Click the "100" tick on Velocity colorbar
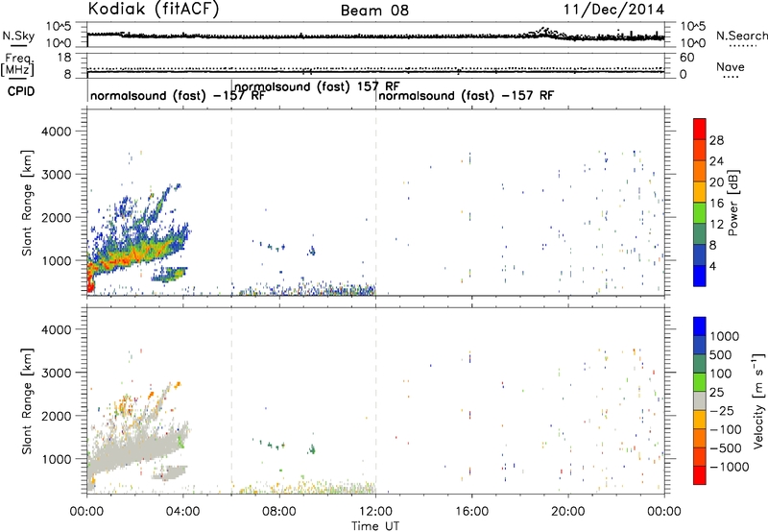This screenshot has height=532, width=768. click(721, 374)
